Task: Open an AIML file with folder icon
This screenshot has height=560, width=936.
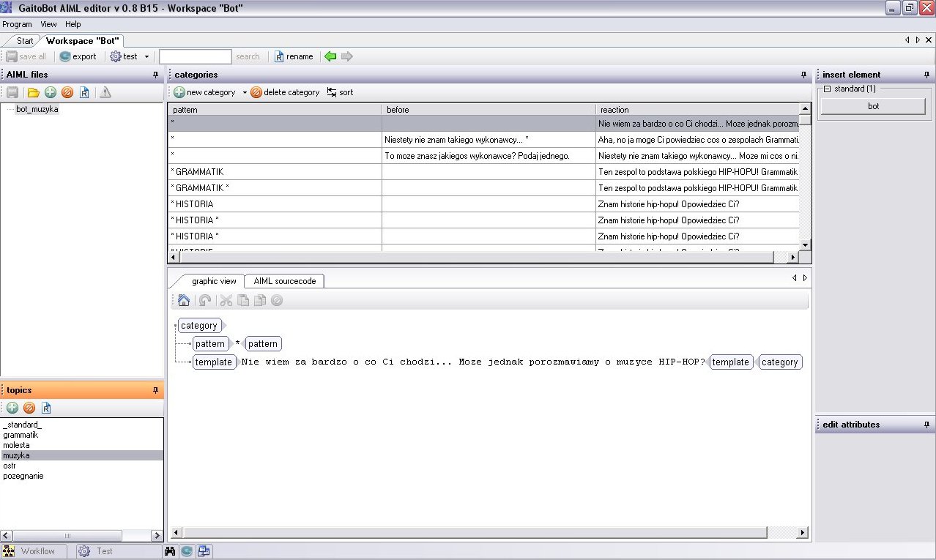Action: tap(33, 92)
